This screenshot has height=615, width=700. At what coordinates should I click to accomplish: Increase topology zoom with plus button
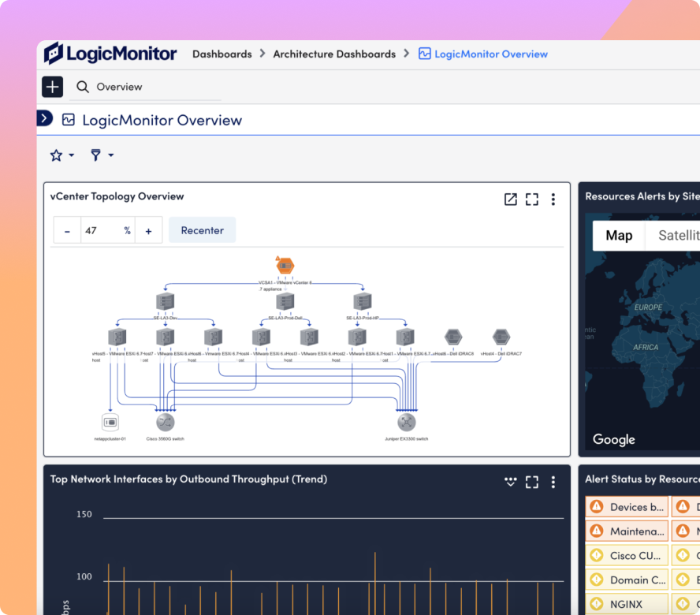(x=149, y=230)
